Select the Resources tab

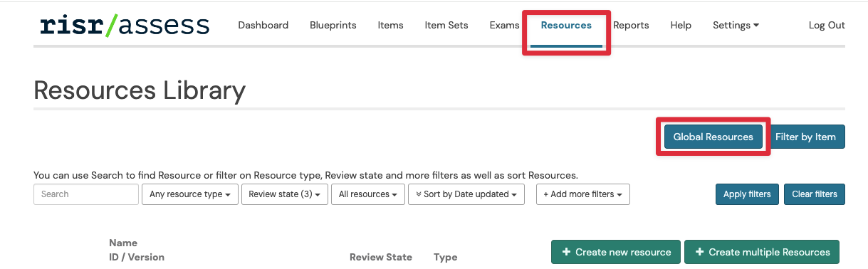click(x=566, y=25)
